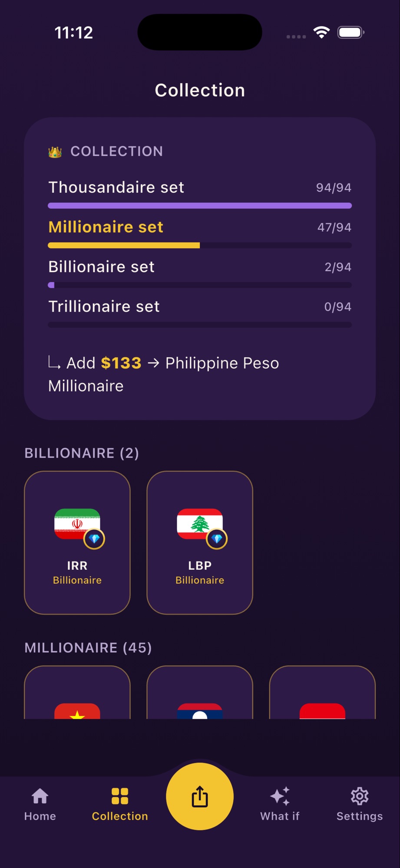Tap the Add $133 Philippine Peso suggestion
400x868 pixels.
(164, 374)
